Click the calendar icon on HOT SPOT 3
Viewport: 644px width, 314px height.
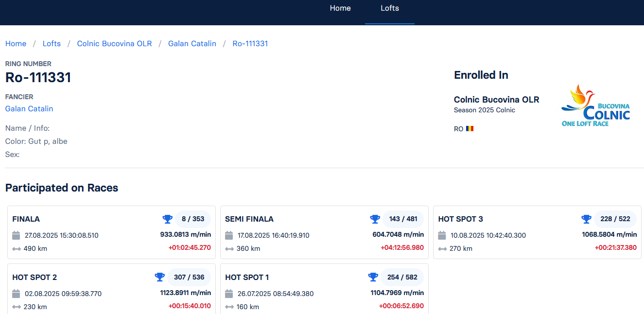(442, 236)
